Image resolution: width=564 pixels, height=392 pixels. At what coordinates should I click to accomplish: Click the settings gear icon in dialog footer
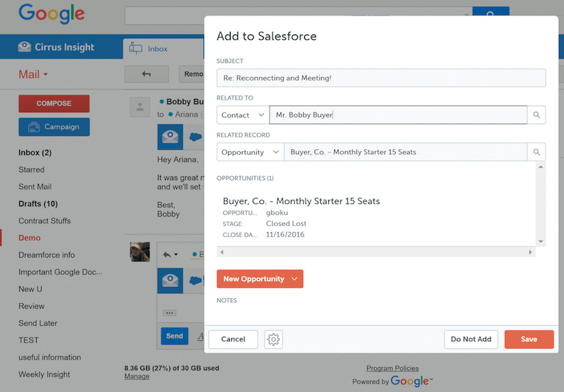pyautogui.click(x=274, y=339)
